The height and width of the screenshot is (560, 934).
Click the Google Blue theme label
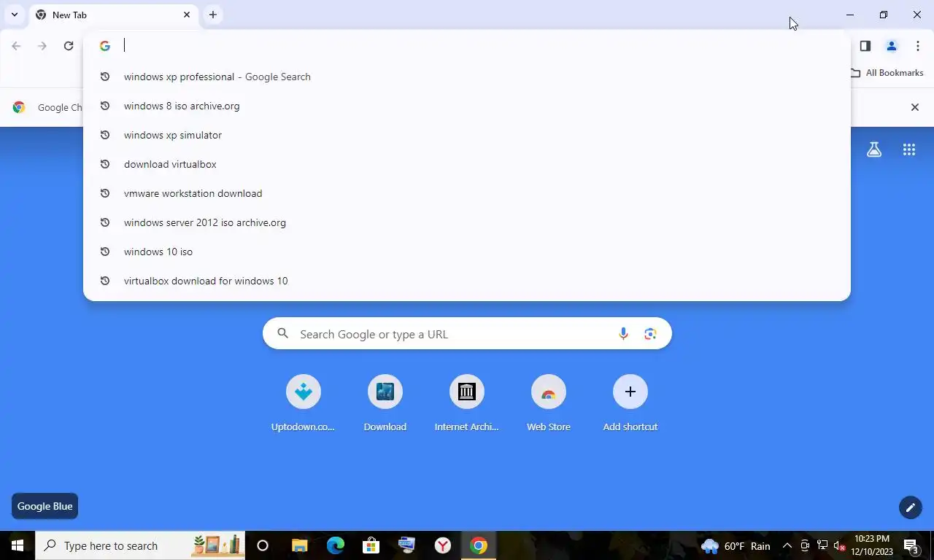click(x=45, y=506)
